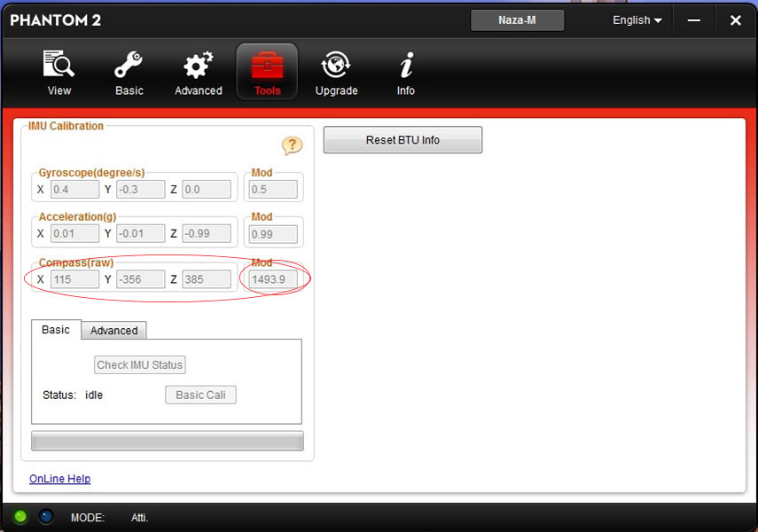Click the Gyroscope Y value field
758x532 pixels.
pos(140,189)
